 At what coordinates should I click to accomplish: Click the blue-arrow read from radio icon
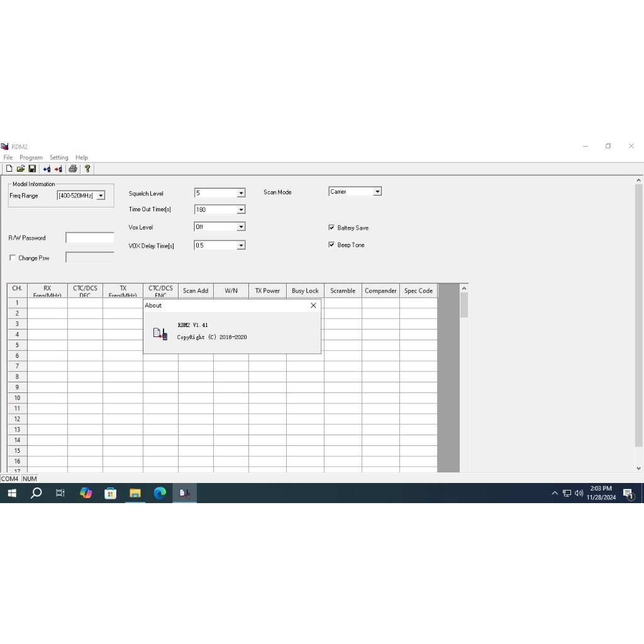tap(47, 169)
